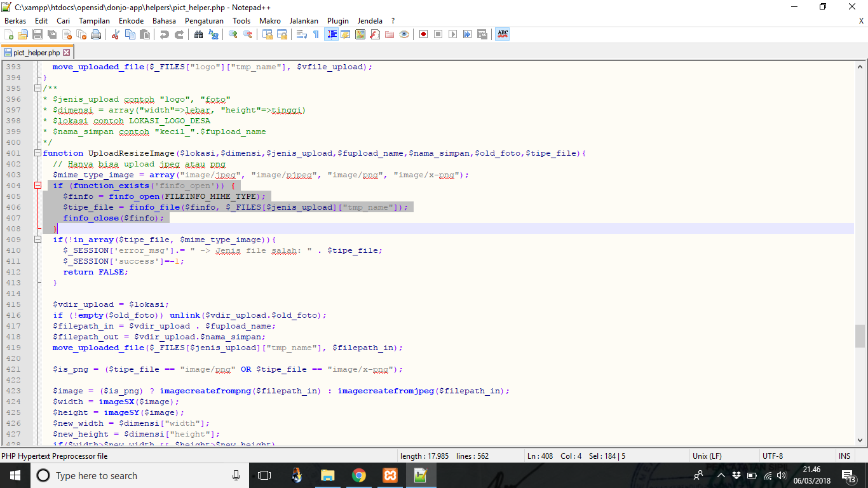Screen dimensions: 868x488
Task: Start recording a macro with the record icon
Action: (423, 34)
